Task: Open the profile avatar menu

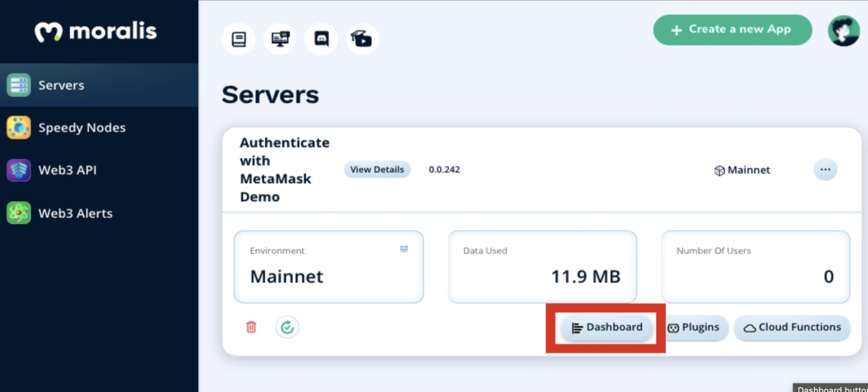Action: [x=843, y=31]
